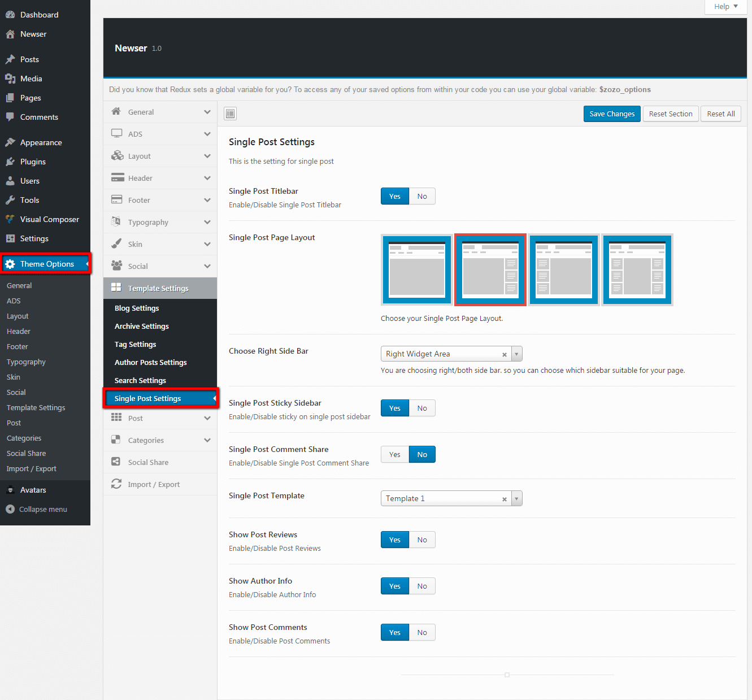Expand the Layout section chevron
The height and width of the screenshot is (700, 752).
[207, 156]
